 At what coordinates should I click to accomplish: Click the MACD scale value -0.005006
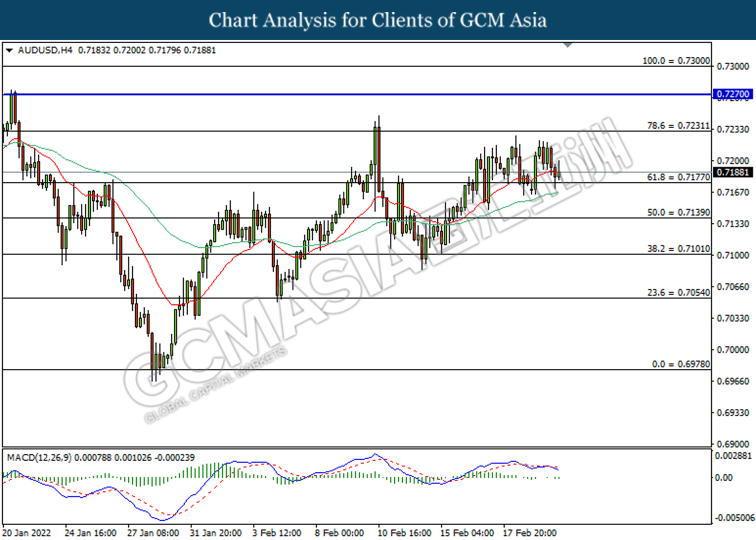734,518
